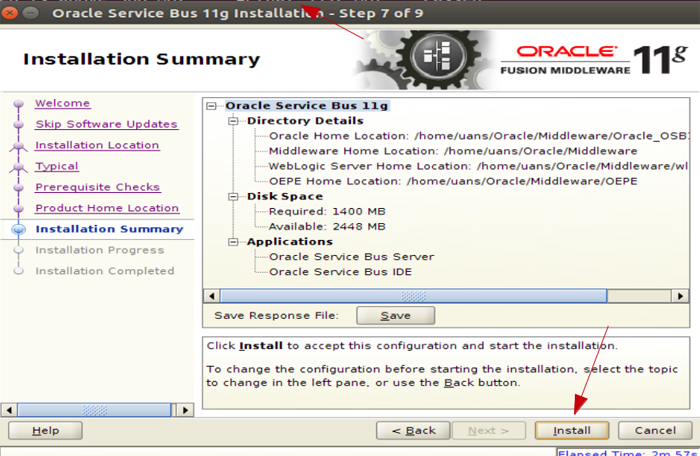The height and width of the screenshot is (456, 700).
Task: Select the Oracle Service Bus 11g root item
Action: click(307, 106)
